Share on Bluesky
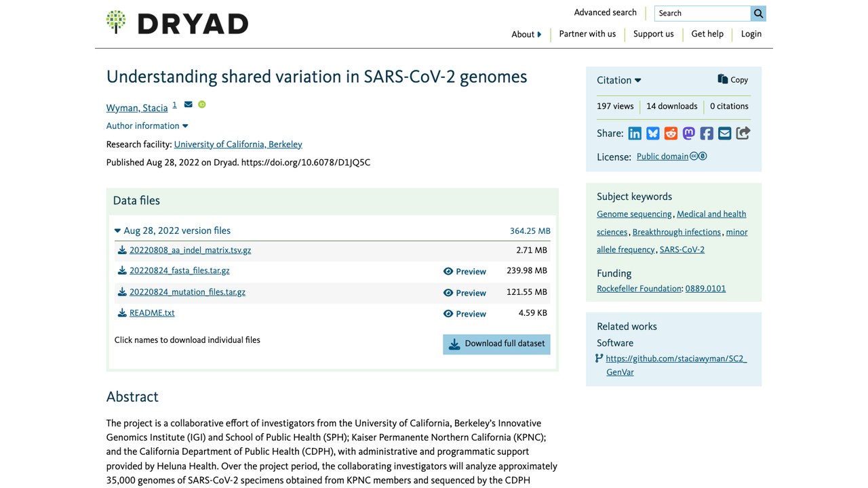The width and height of the screenshot is (868, 488). (652, 134)
